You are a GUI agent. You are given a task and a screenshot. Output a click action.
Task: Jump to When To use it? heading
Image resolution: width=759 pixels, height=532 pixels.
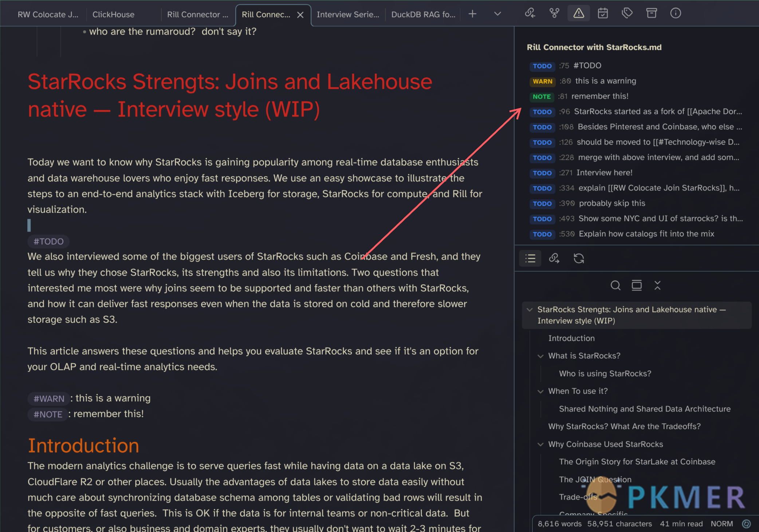point(578,391)
